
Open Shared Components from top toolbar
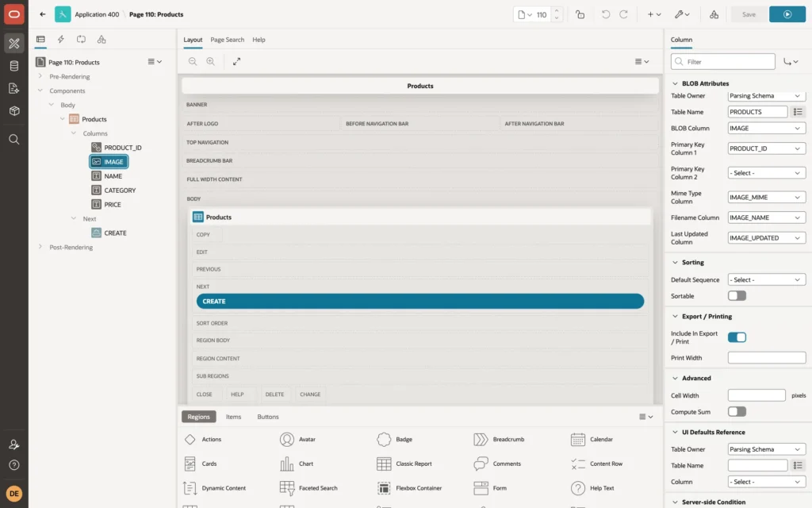(714, 14)
